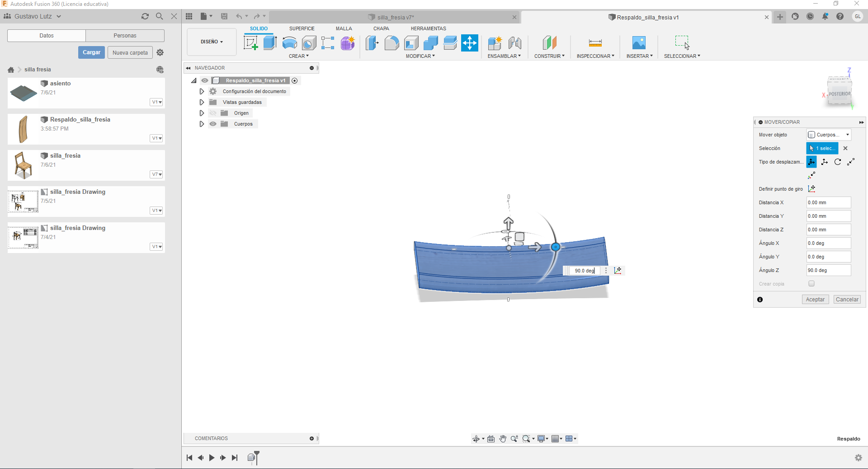Open the Mover objeto Cuerpos dropdown
The height and width of the screenshot is (469, 868).
pyautogui.click(x=829, y=135)
